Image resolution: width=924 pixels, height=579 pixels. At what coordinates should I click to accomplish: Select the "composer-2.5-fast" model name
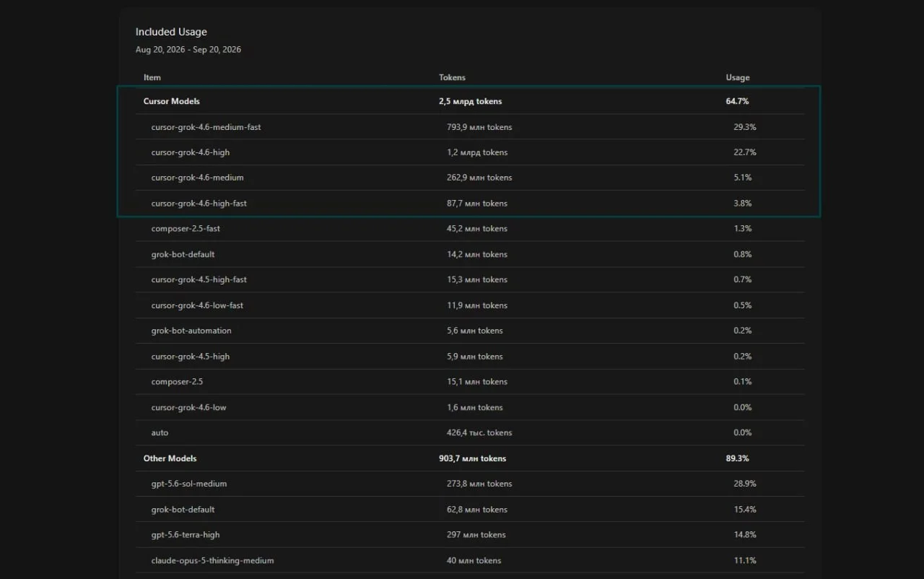point(186,229)
